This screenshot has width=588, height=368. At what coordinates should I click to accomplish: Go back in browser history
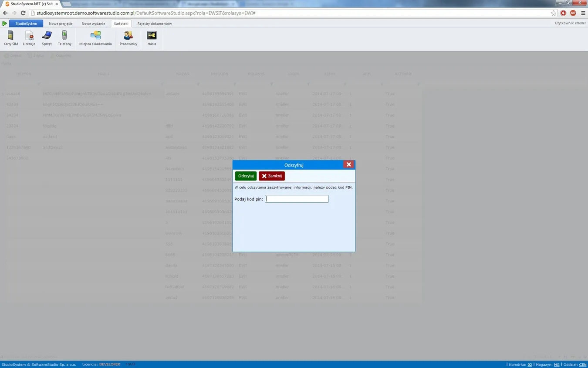point(5,13)
